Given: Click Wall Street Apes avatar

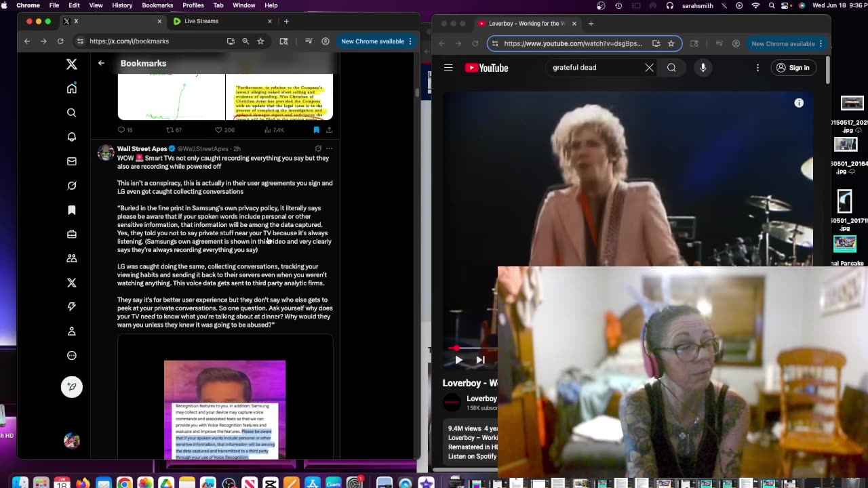Looking at the screenshot, I should pyautogui.click(x=106, y=152).
